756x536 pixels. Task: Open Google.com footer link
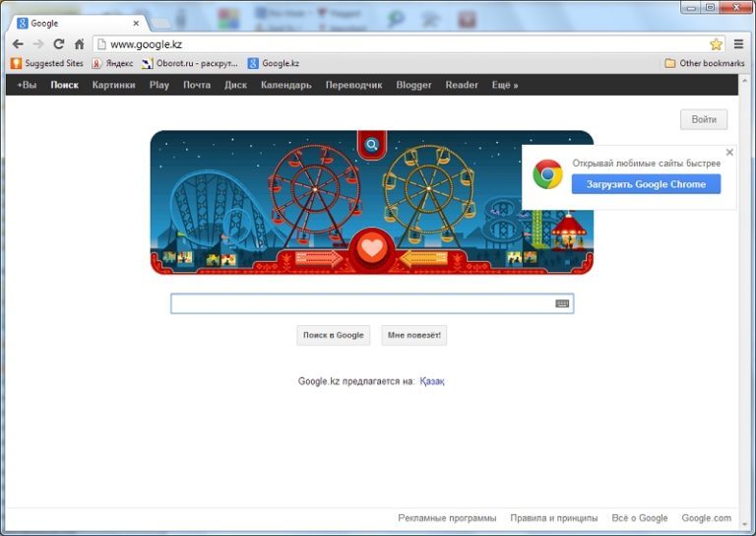707,517
